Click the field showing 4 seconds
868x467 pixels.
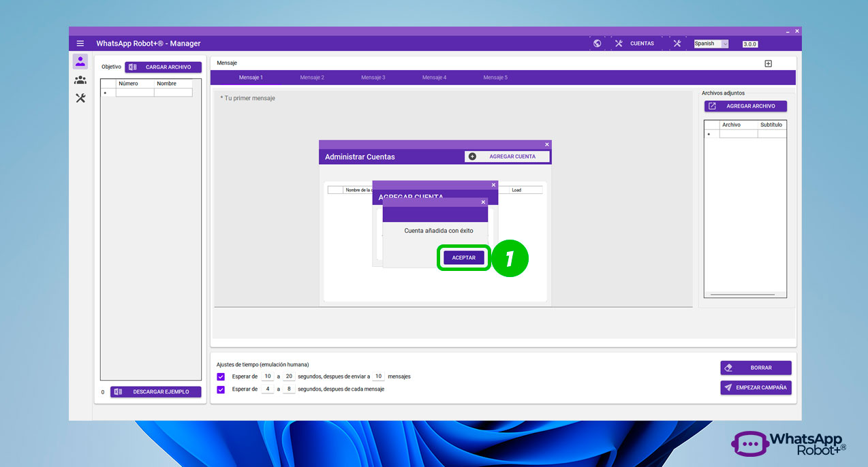click(268, 389)
